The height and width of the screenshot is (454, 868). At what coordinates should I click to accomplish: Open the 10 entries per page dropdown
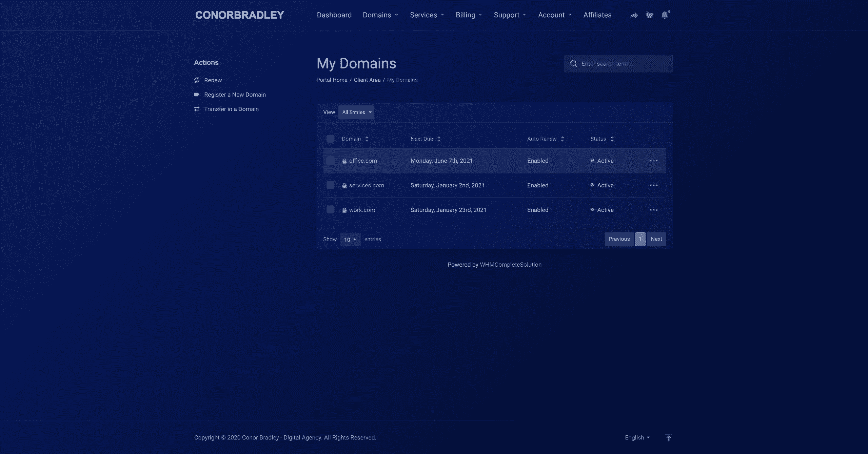click(x=350, y=240)
